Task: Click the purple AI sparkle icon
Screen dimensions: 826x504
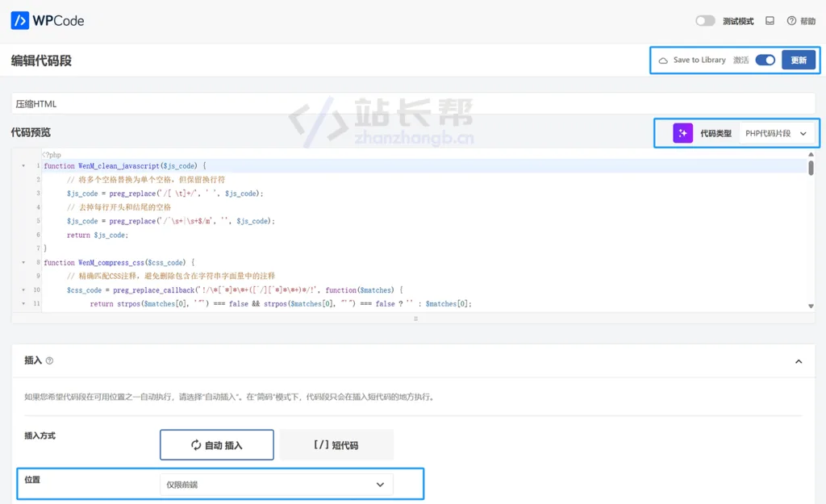Action: [x=682, y=133]
